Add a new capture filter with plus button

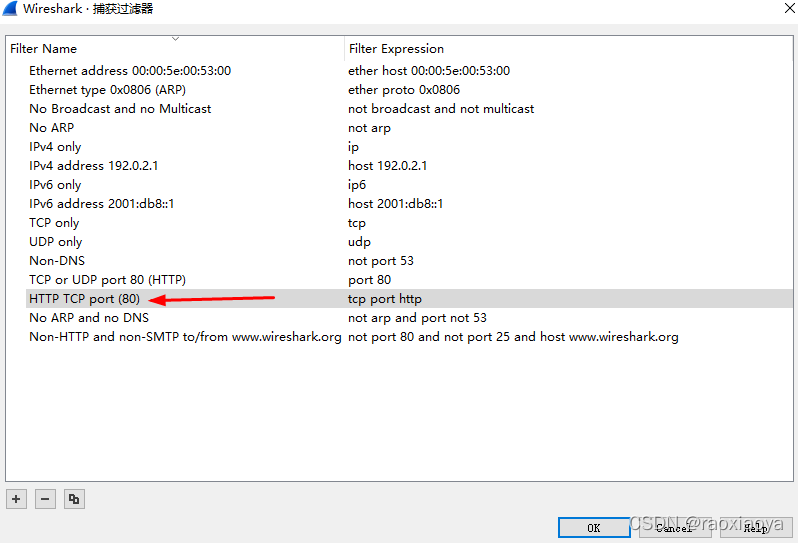pos(16,499)
